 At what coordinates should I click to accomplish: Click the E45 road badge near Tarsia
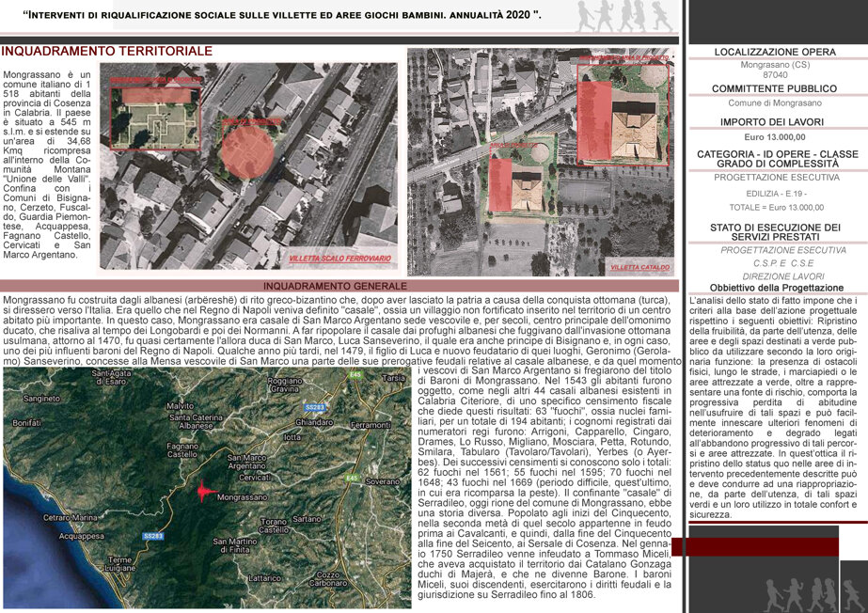pos(355,374)
